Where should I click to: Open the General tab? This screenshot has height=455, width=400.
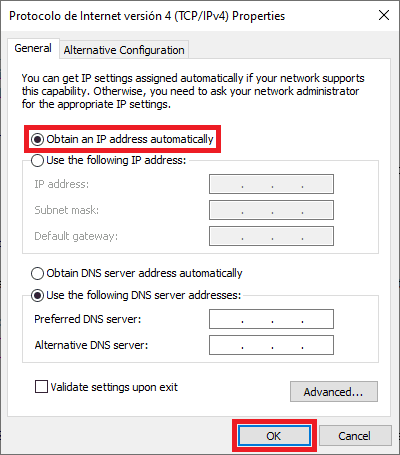click(x=33, y=48)
